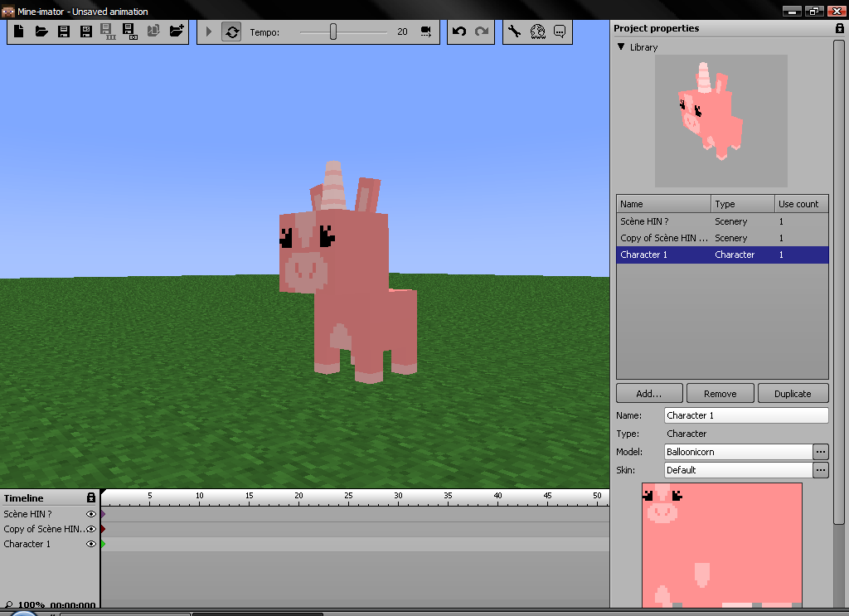Click the undo arrow in the toolbar

click(459, 32)
